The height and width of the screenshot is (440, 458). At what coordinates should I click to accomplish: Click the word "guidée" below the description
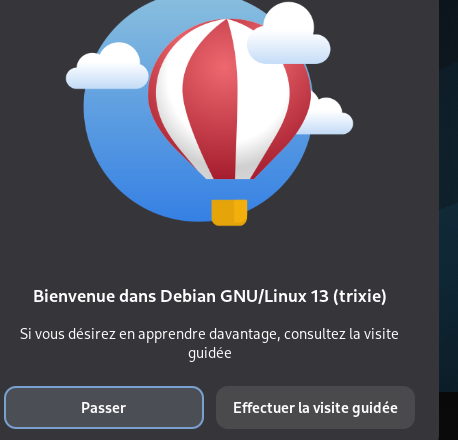pyautogui.click(x=210, y=353)
